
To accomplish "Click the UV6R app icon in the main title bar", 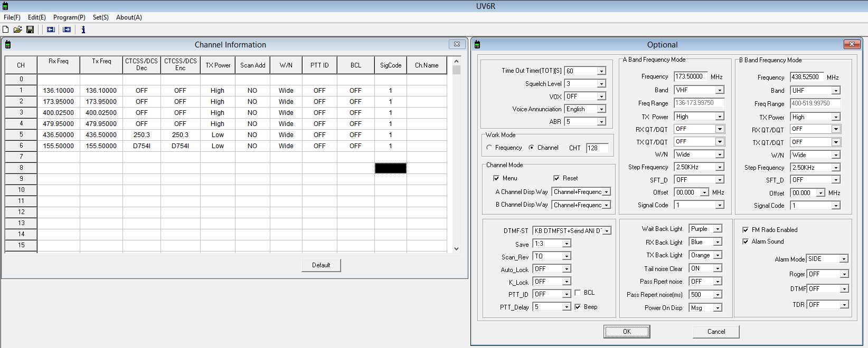I will pyautogui.click(x=5, y=6).
